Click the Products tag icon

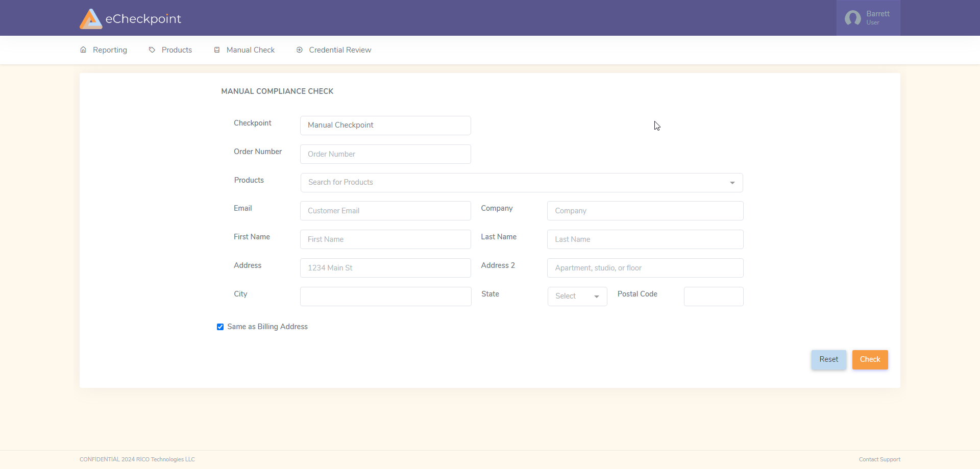click(x=152, y=50)
